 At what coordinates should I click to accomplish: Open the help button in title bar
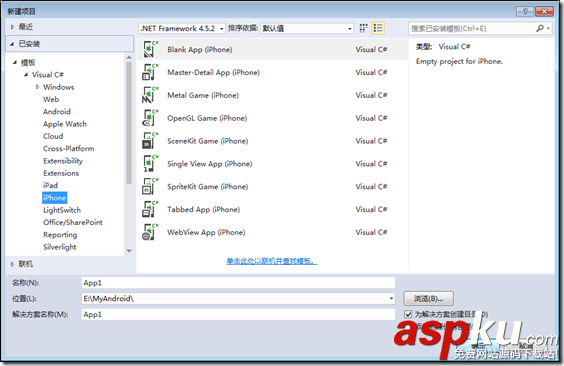coord(525,12)
